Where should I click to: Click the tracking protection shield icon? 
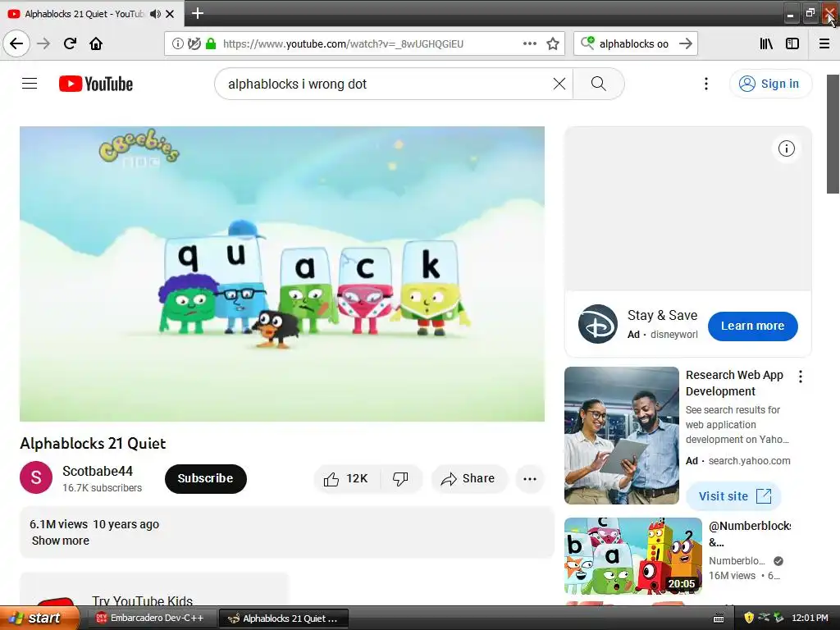[x=194, y=43]
